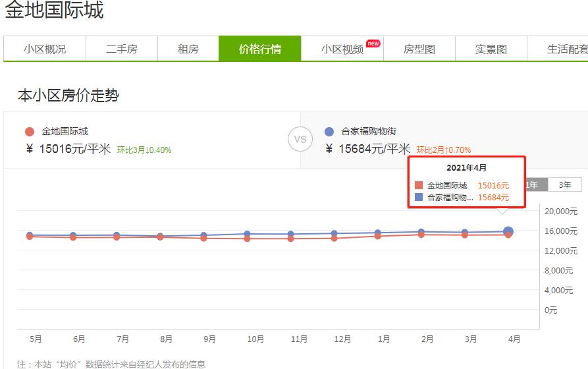This screenshot has width=588, height=369.
Task: Click the 15016元/平米 price text
Action: (x=75, y=149)
